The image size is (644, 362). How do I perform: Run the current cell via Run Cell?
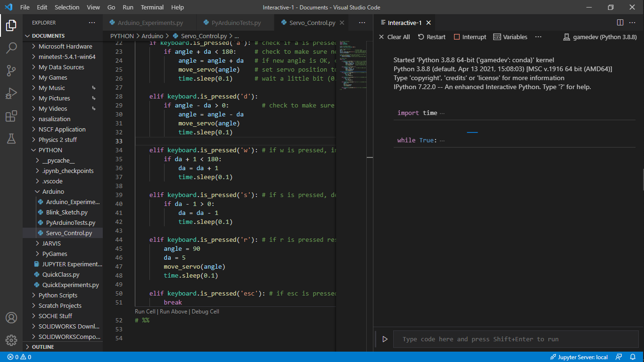[x=145, y=311]
